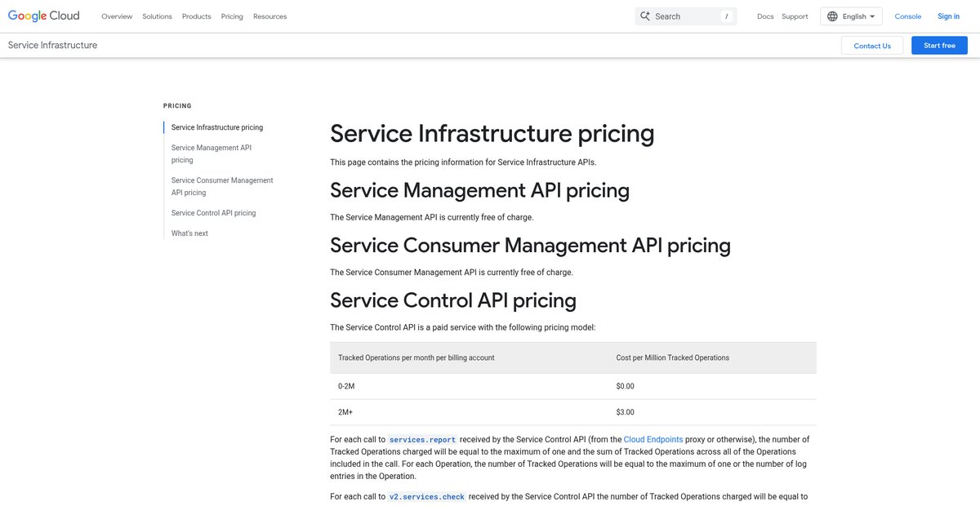This screenshot has width=980, height=506.
Task: Jump to Service Management API pricing sidebar link
Action: (x=212, y=153)
